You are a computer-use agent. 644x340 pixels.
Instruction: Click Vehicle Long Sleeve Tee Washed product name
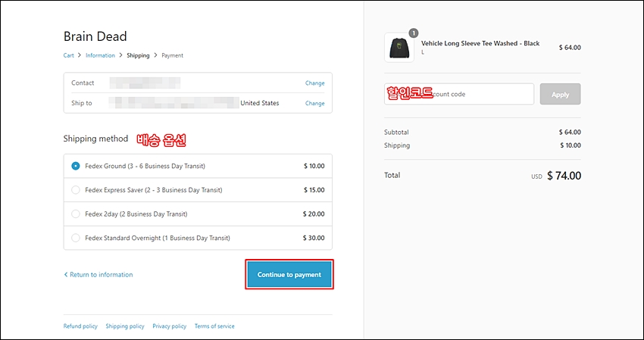tap(480, 43)
